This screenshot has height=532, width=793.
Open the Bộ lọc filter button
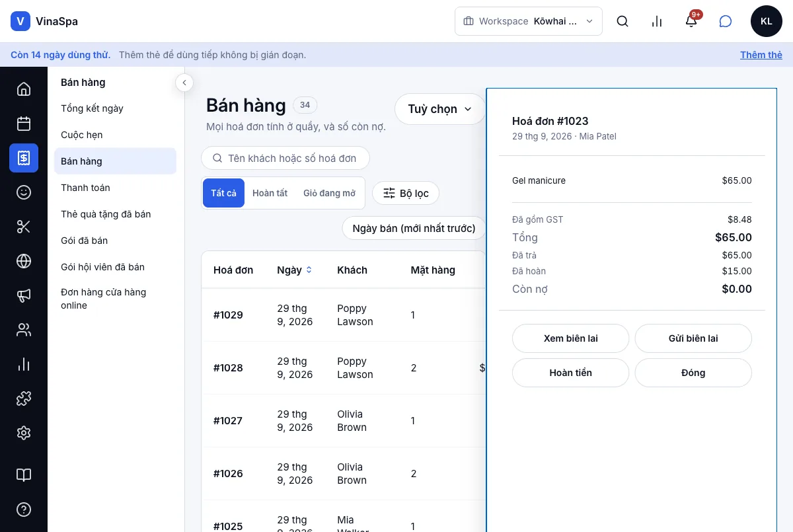tap(406, 193)
